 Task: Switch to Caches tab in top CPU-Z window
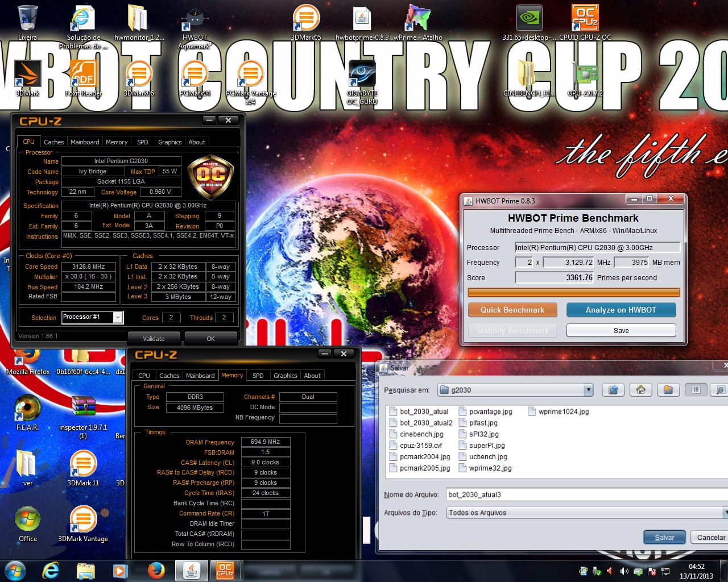[54, 142]
